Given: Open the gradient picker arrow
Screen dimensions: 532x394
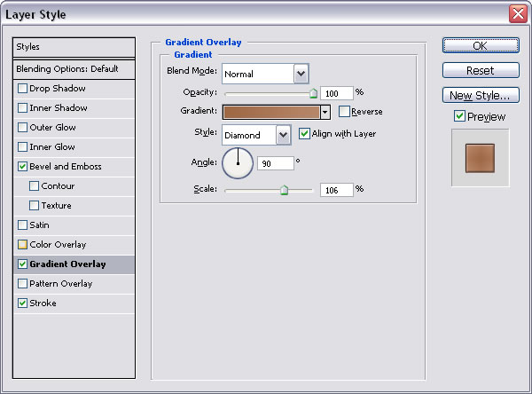Looking at the screenshot, I should click(325, 112).
